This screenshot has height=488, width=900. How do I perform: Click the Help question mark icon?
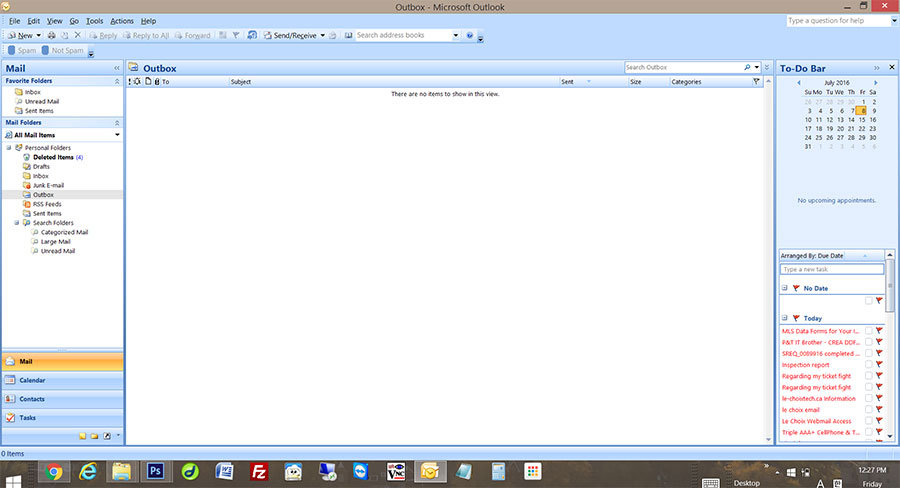pyautogui.click(x=470, y=36)
